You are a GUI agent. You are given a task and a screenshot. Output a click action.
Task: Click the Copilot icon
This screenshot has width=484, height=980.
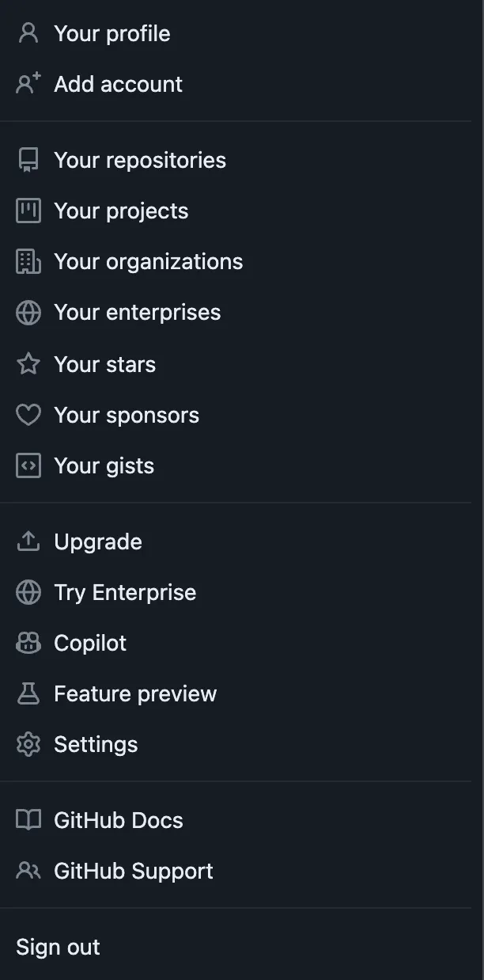[x=28, y=643]
